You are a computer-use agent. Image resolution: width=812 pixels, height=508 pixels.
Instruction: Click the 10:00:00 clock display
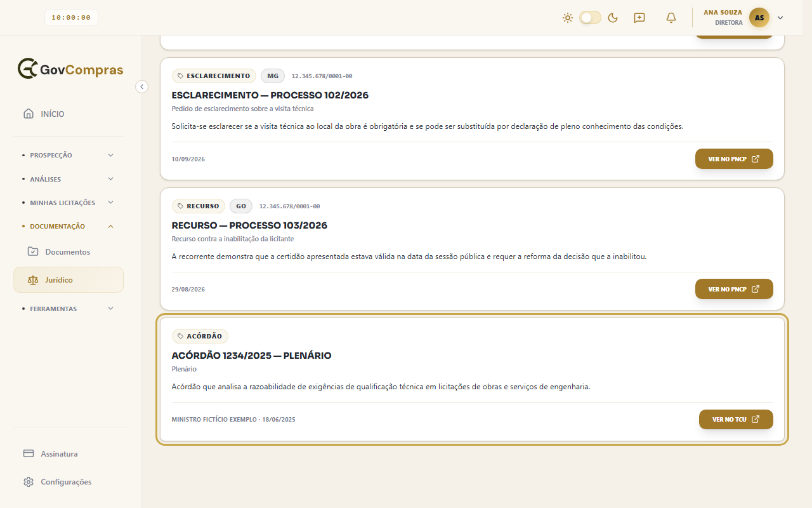click(71, 18)
